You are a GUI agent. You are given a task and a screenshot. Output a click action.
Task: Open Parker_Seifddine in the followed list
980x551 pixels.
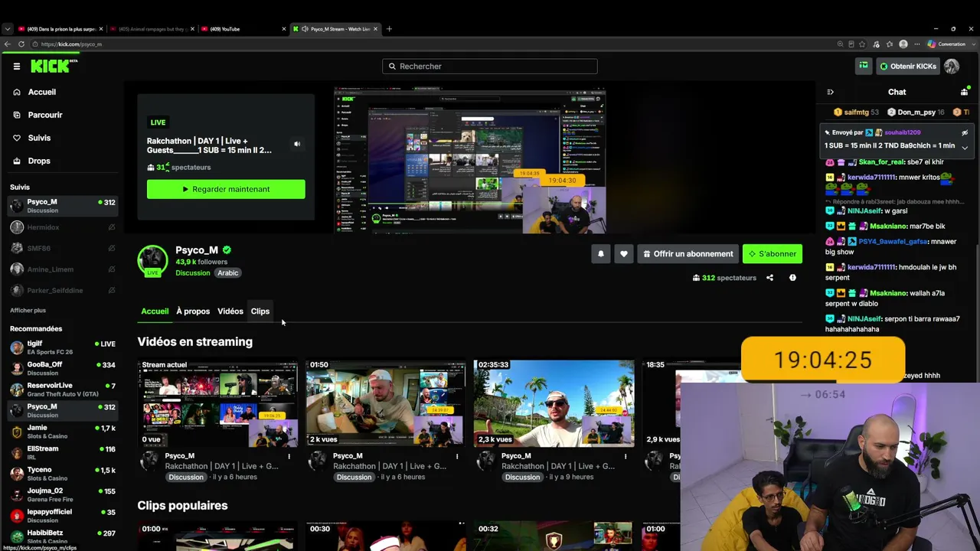(62, 291)
